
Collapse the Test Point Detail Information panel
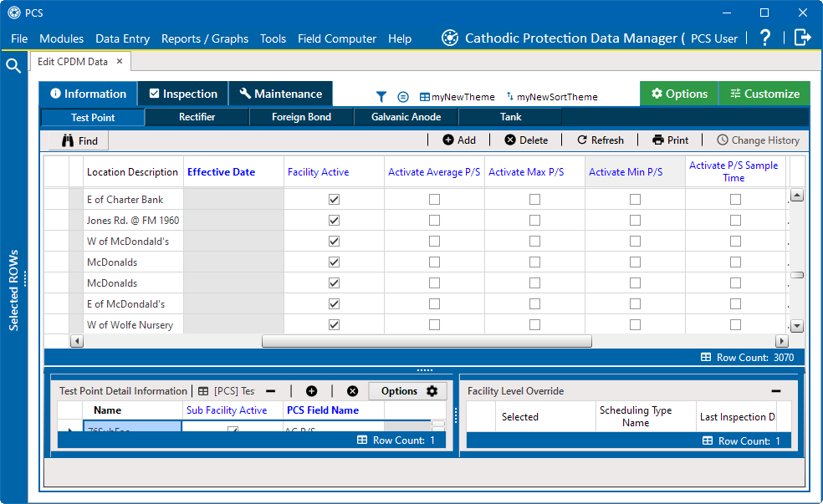pos(271,391)
